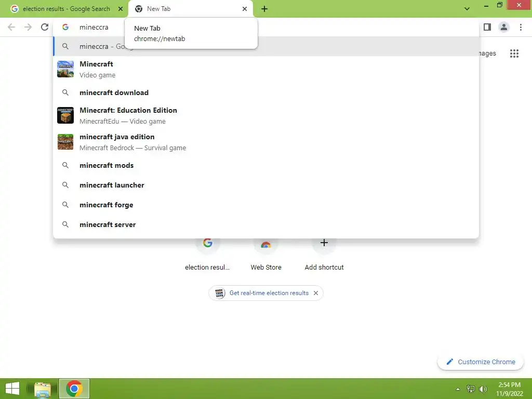Screen dimensions: 532x399
Task: Click the search icon beside minecraft server
Action: (x=65, y=224)
